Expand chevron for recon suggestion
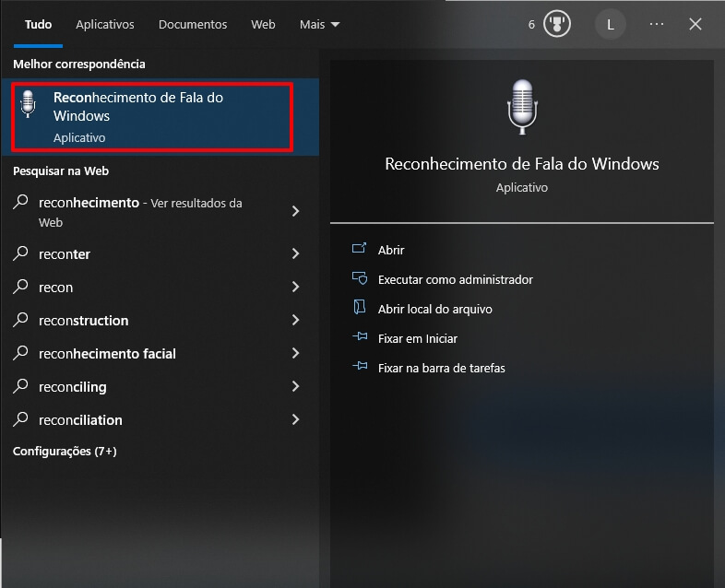The height and width of the screenshot is (588, 725). point(296,287)
